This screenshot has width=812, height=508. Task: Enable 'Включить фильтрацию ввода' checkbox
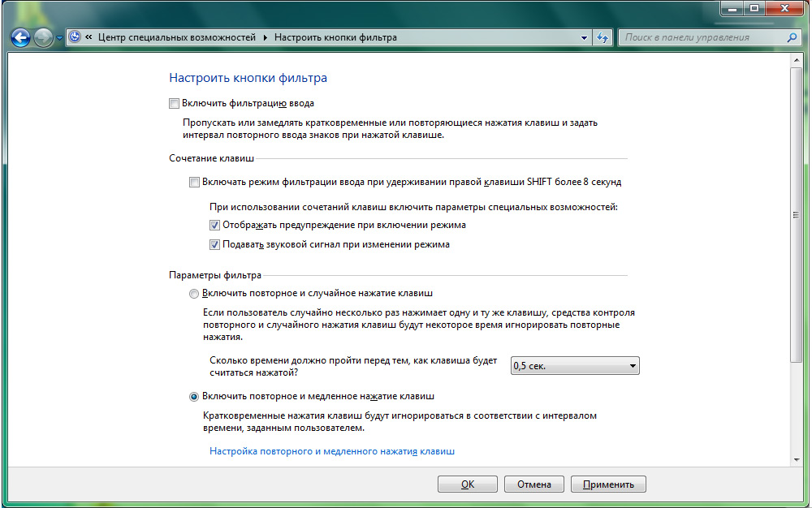[174, 103]
